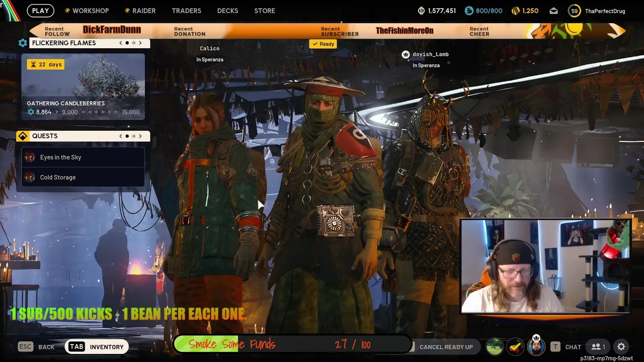644x362 pixels.
Task: Open the Cold Storage quest
Action: (x=83, y=177)
